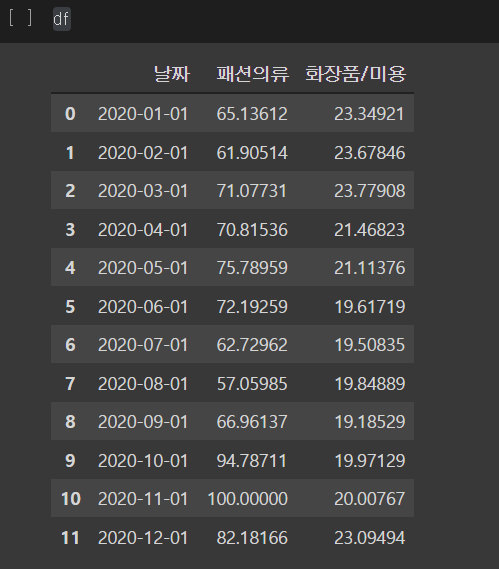
Task: Select the row index 9 label
Action: [70, 461]
